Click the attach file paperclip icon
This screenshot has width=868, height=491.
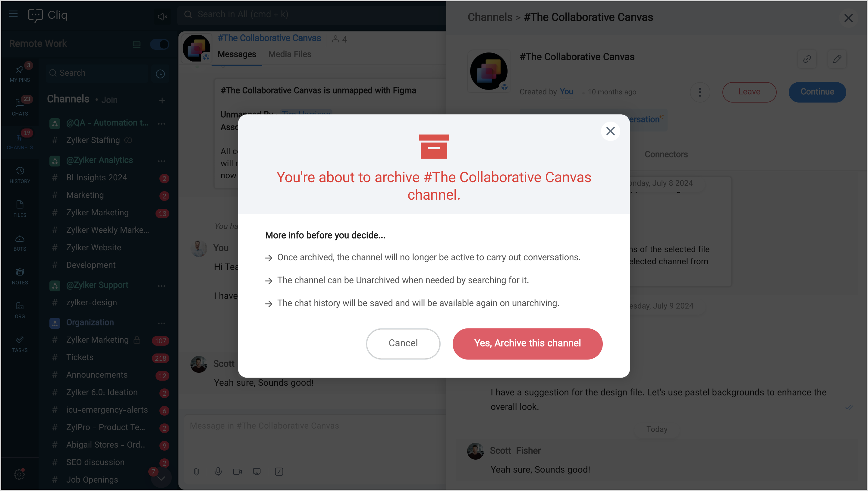pos(197,471)
